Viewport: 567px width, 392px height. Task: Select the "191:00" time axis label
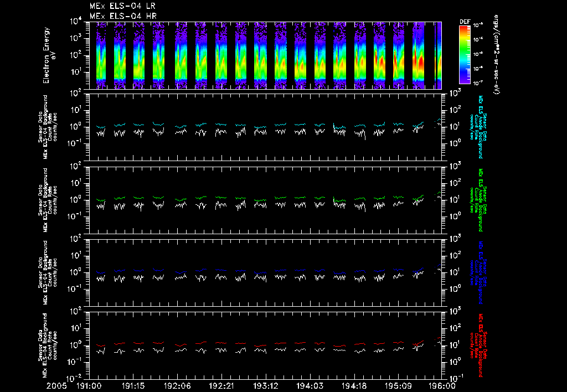[89, 386]
